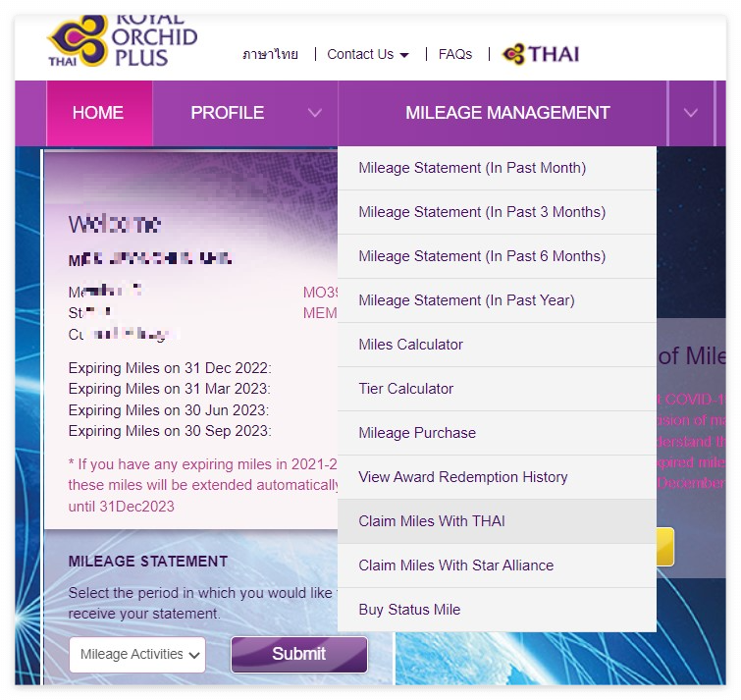Viewport: 741px width, 700px height.
Task: Click the Royal Orchid Plus logo
Action: coord(122,41)
